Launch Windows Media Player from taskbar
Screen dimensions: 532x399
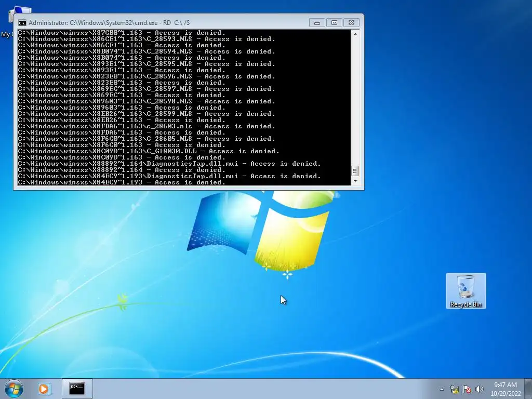click(44, 389)
